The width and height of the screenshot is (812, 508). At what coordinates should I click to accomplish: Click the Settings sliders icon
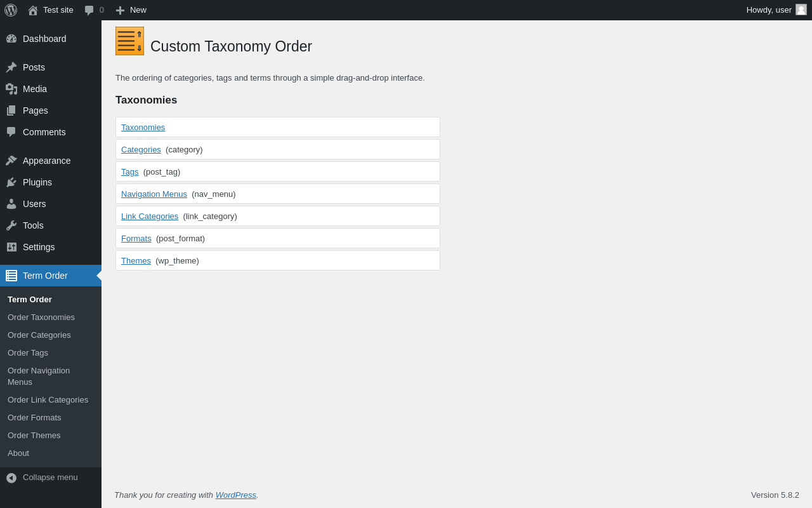(x=11, y=247)
